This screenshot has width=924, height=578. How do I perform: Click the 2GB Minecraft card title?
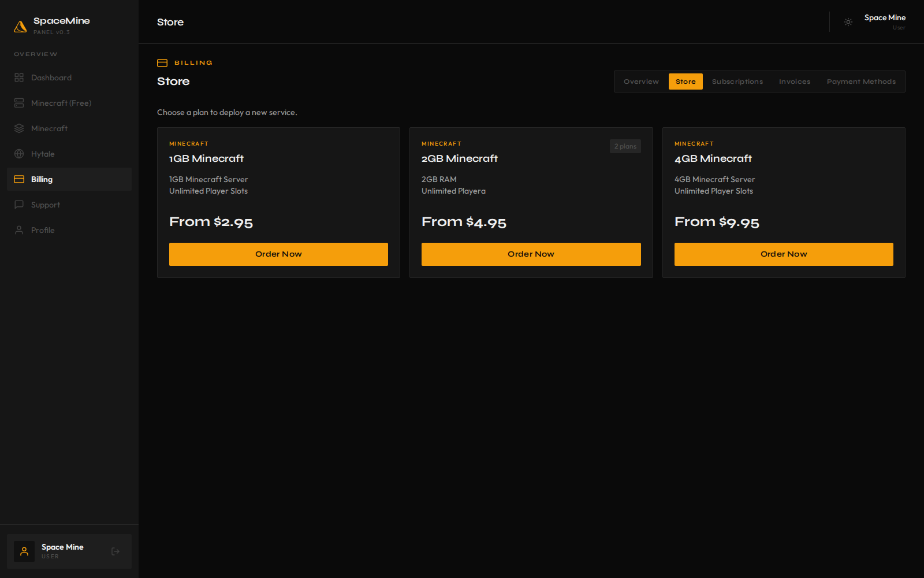click(460, 158)
